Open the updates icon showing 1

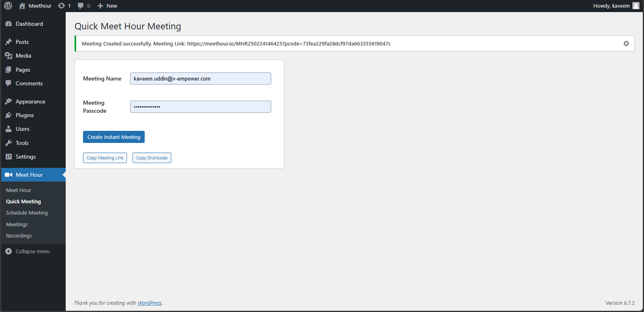61,6
